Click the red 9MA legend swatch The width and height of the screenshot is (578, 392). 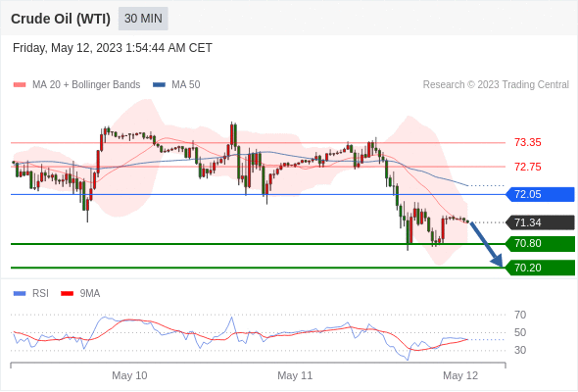67,294
